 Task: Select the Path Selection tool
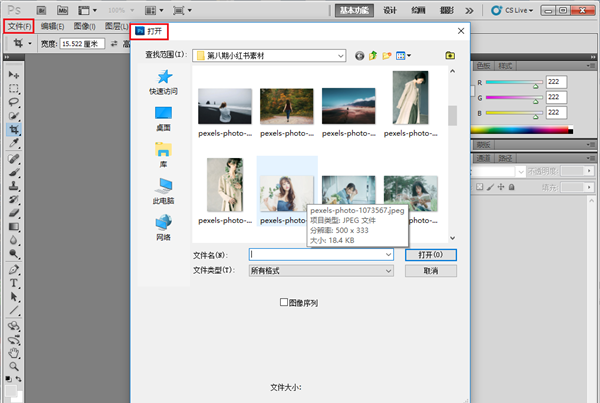(x=14, y=297)
